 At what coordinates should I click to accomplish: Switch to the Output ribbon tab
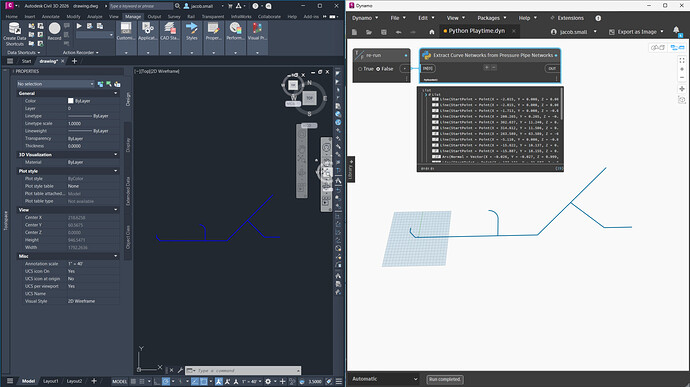click(x=154, y=16)
